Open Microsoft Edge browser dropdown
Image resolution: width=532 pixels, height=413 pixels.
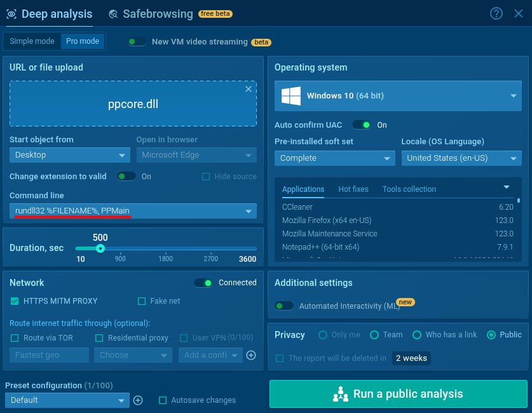click(x=196, y=155)
